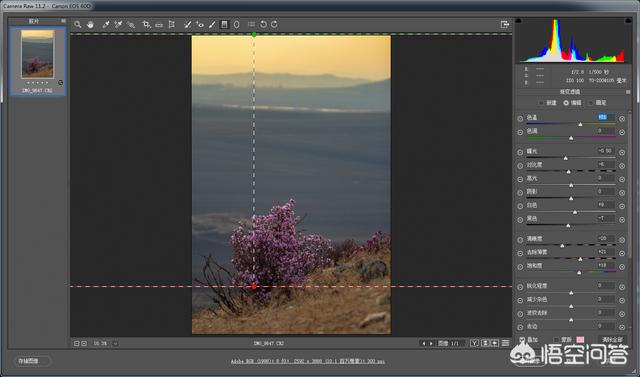This screenshot has height=377, width=640.
Task: Zoom out with the minus button below preview
Action: [76, 344]
